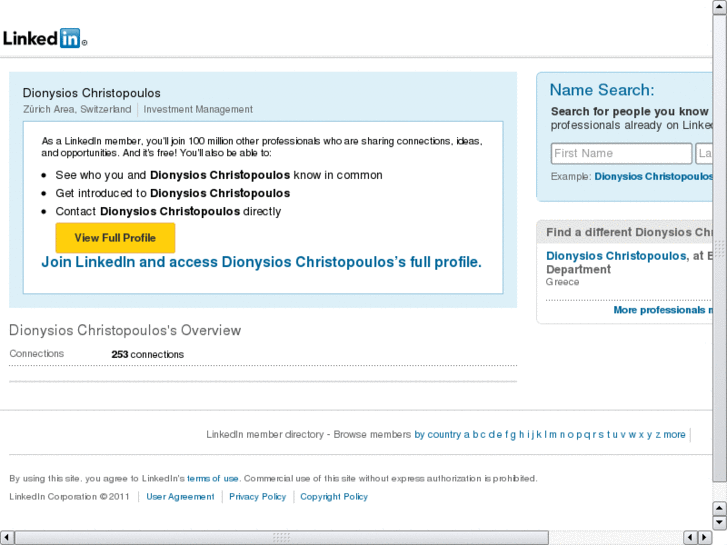Browse member directory letter c

coord(483,435)
